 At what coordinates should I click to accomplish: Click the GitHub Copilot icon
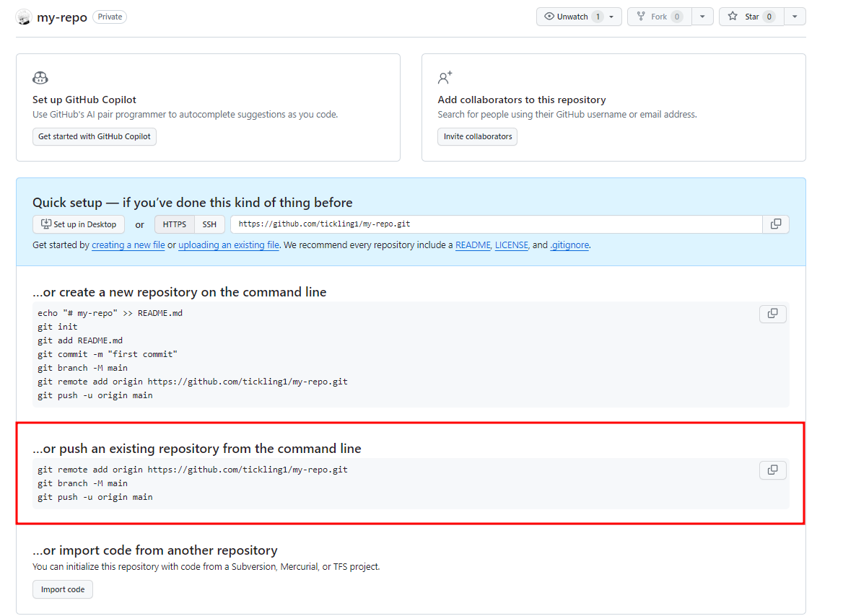(x=40, y=78)
